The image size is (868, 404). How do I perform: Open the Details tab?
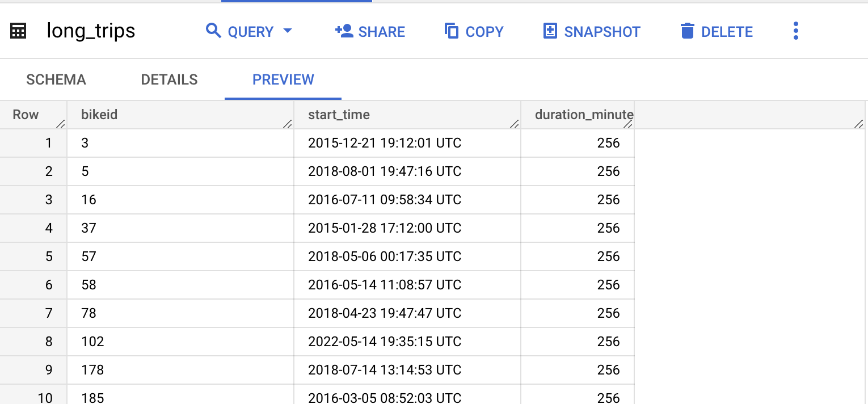(x=169, y=79)
